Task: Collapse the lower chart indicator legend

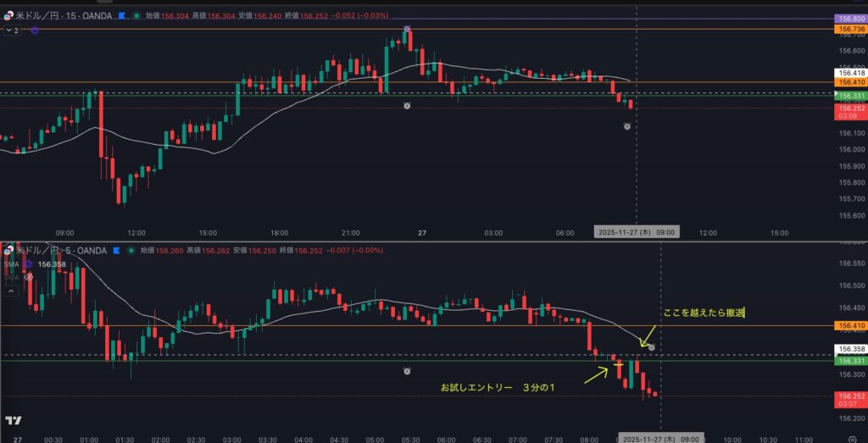Action: coord(11,290)
